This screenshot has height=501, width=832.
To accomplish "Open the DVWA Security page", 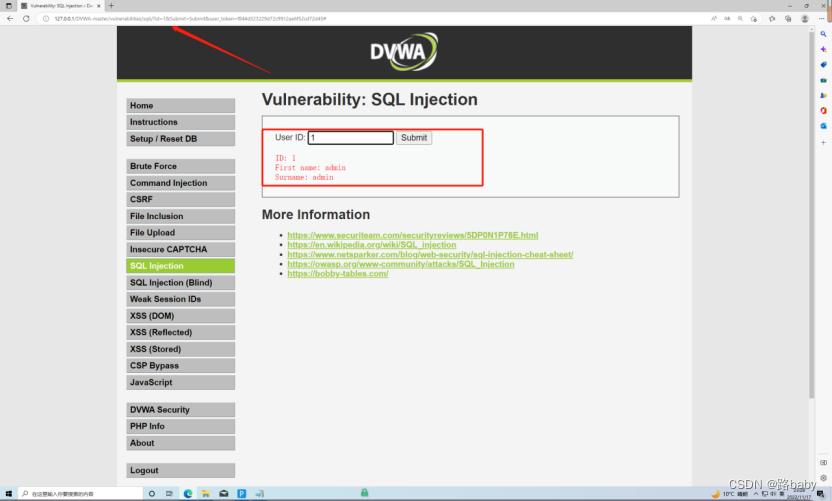I will coord(180,410).
